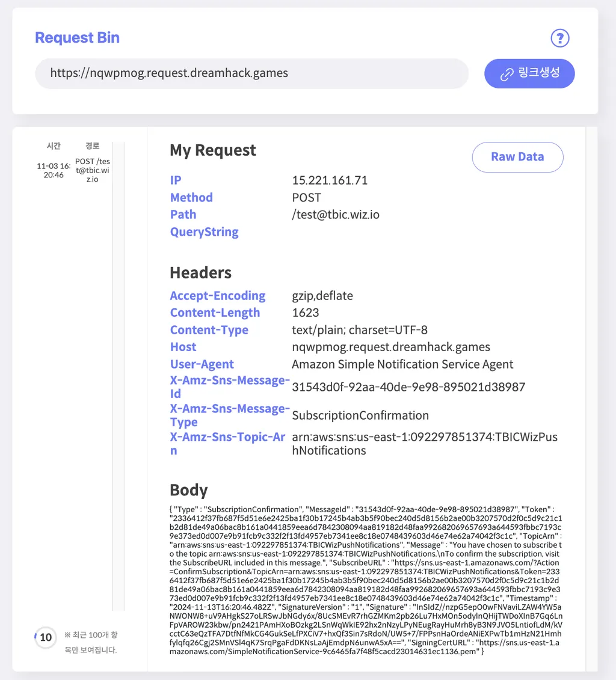
Task: Click the Body section heading
Action: click(189, 490)
